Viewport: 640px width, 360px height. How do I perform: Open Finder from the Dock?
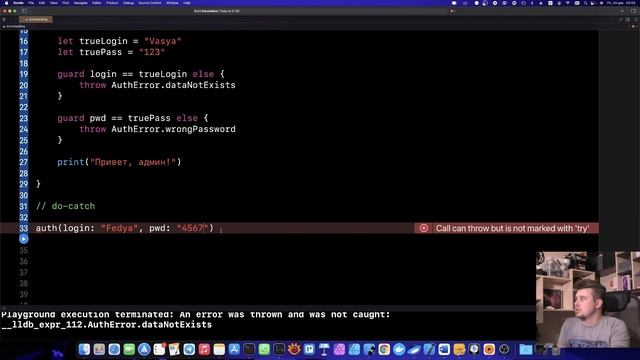(84, 349)
